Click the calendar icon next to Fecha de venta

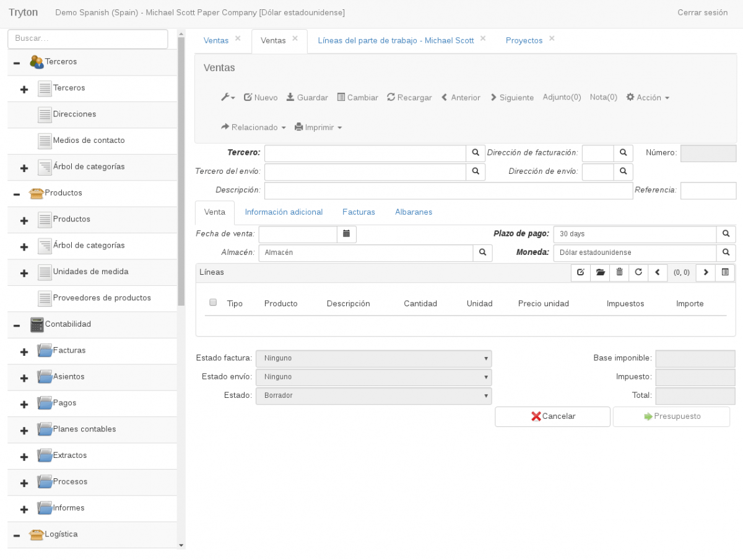click(x=346, y=234)
